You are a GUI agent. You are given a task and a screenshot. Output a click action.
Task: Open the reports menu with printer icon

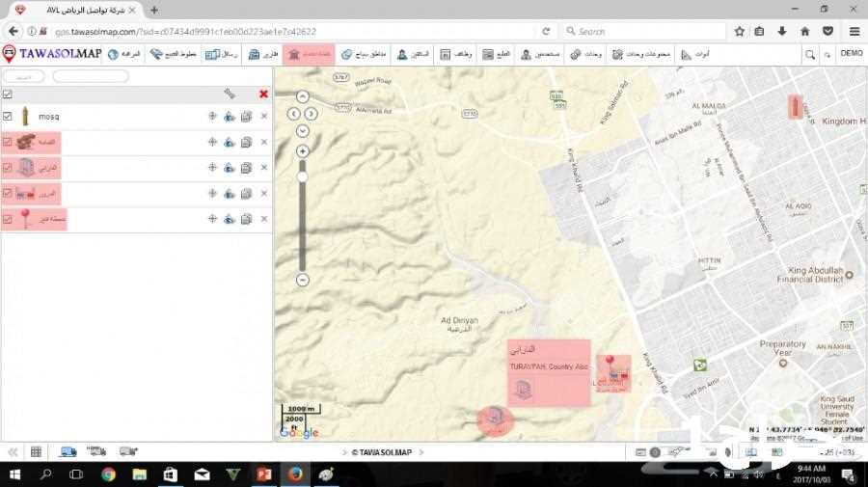263,54
